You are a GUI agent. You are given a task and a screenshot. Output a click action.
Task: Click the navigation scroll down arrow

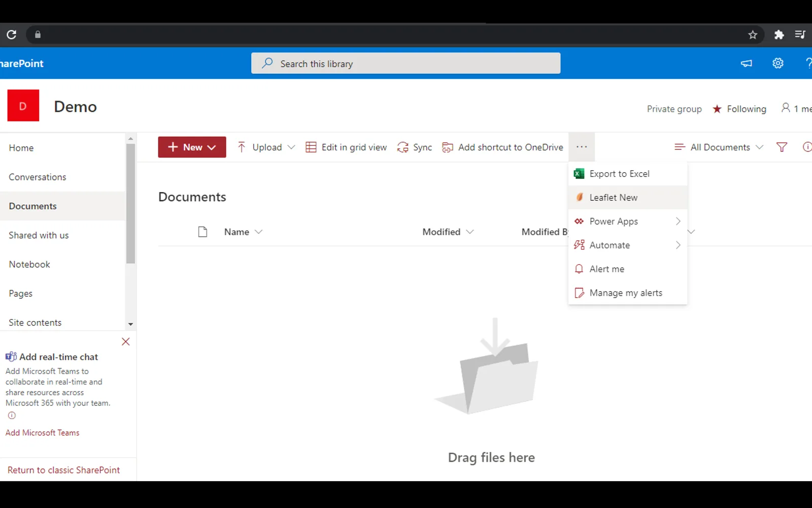[130, 324]
